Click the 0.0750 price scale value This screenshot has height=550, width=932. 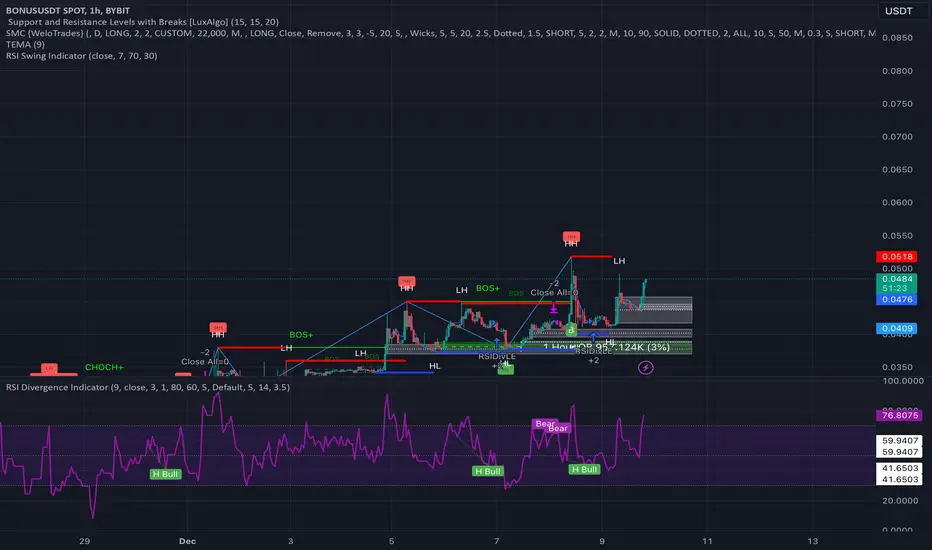pyautogui.click(x=897, y=103)
